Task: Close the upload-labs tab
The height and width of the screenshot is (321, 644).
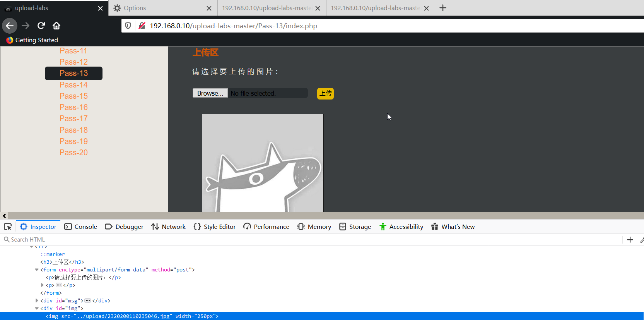Action: point(100,8)
